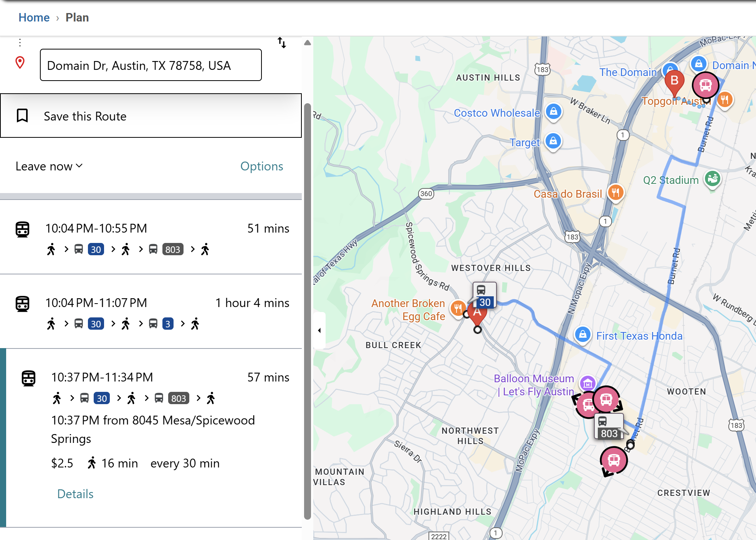Open the Leave now time dropdown
Viewport: 756px width, 540px height.
click(x=49, y=166)
